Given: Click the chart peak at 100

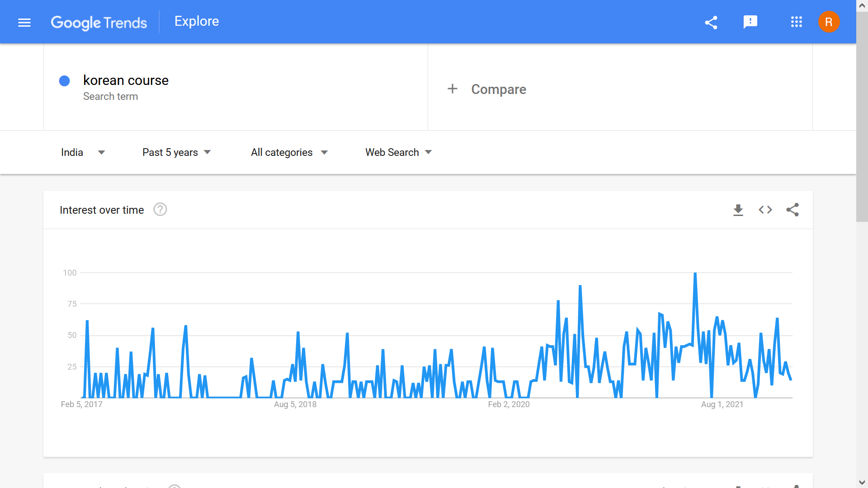Looking at the screenshot, I should coord(695,273).
